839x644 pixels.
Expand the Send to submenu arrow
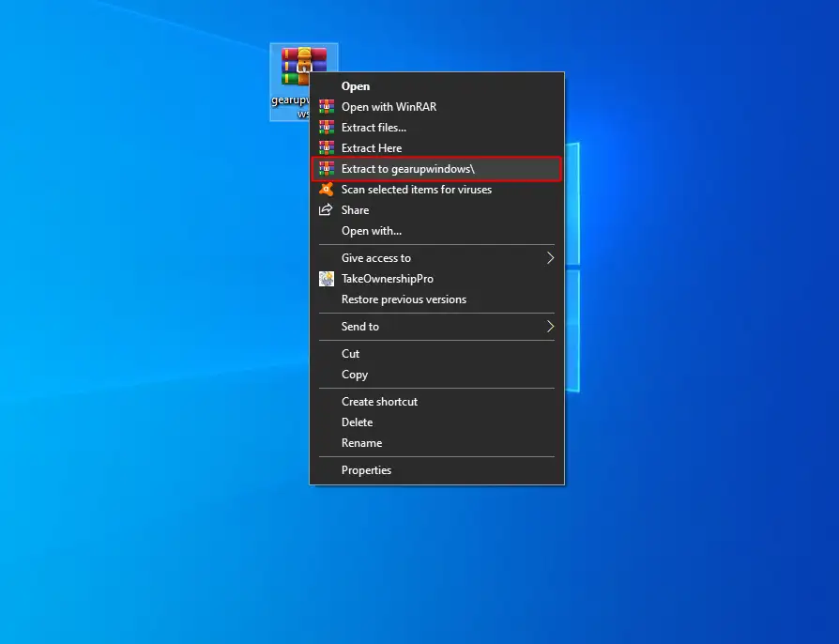tap(550, 327)
